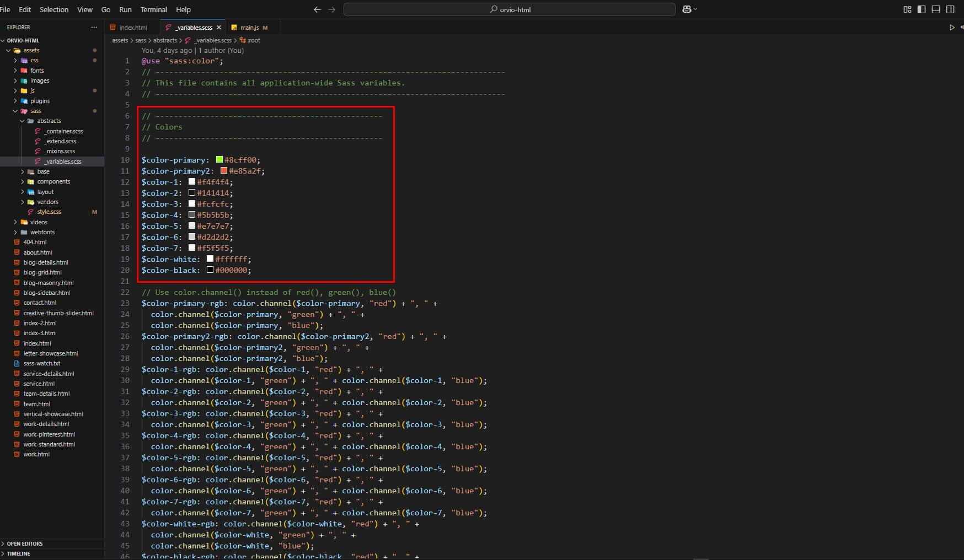Select the _variables.scss editor tab

click(x=193, y=27)
